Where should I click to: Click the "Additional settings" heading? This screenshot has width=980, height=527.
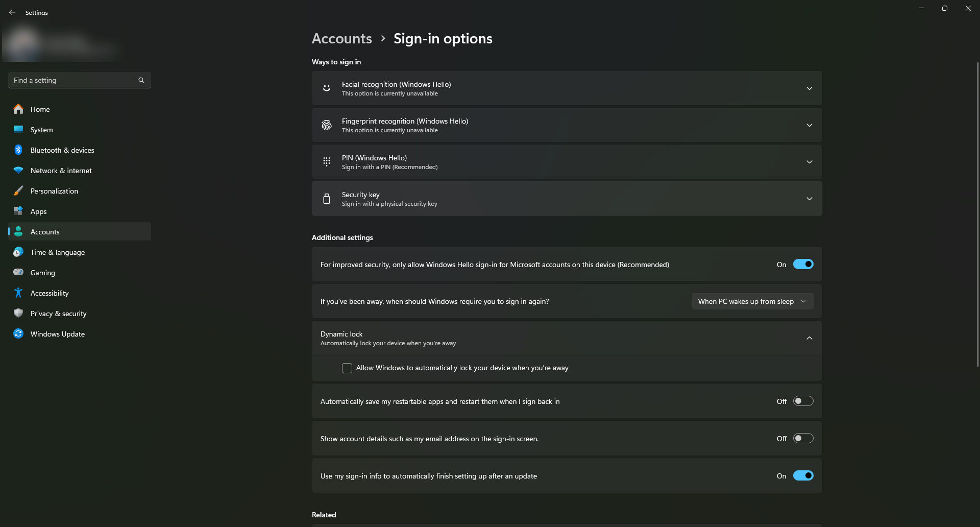point(342,237)
